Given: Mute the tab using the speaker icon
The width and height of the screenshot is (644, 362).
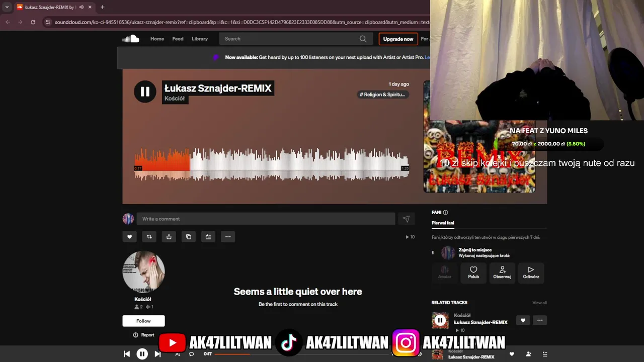Looking at the screenshot, I should [82, 7].
